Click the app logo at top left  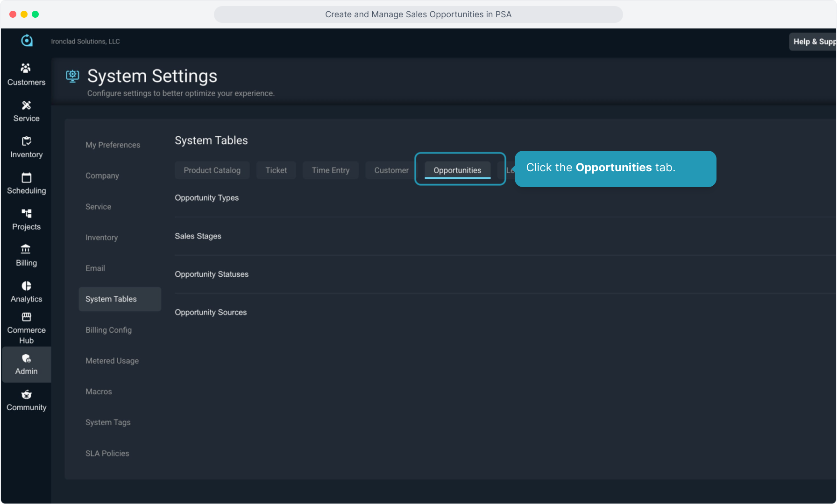pyautogui.click(x=27, y=41)
